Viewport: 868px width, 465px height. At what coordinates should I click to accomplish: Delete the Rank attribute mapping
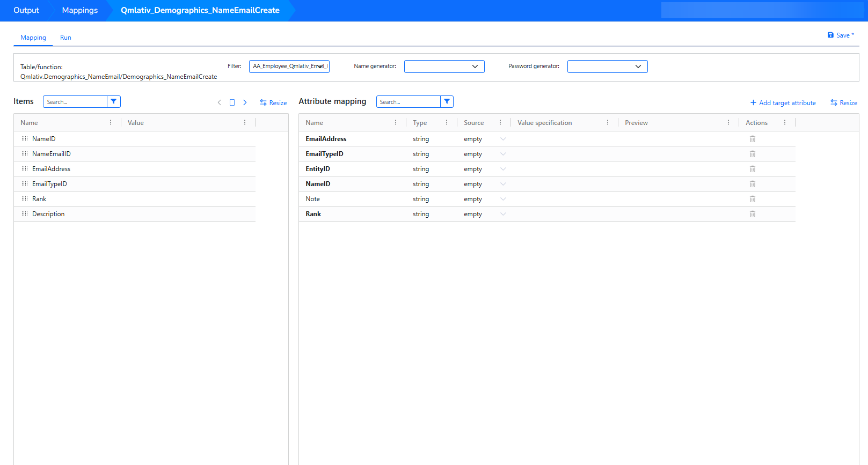pos(752,214)
